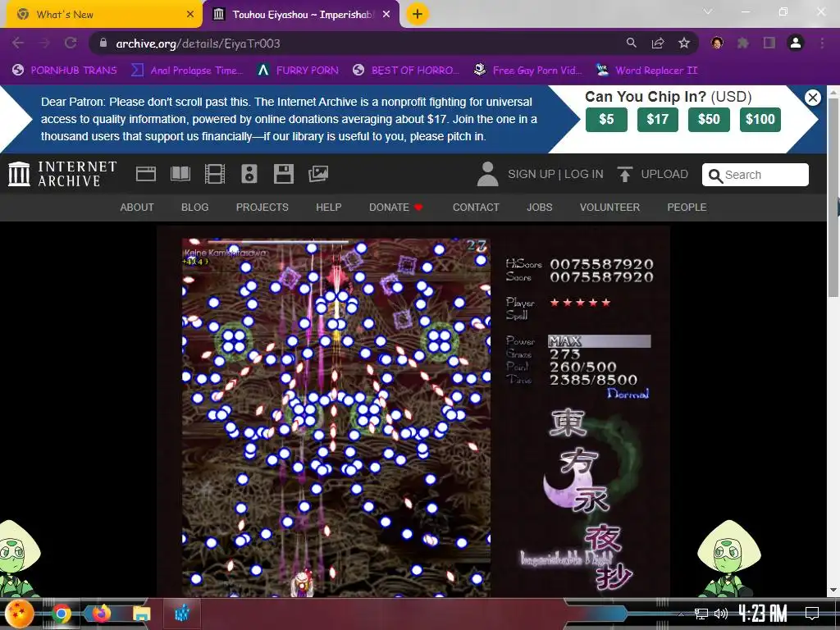The width and height of the screenshot is (840, 630).
Task: Close the What's New tab
Action: (x=190, y=15)
